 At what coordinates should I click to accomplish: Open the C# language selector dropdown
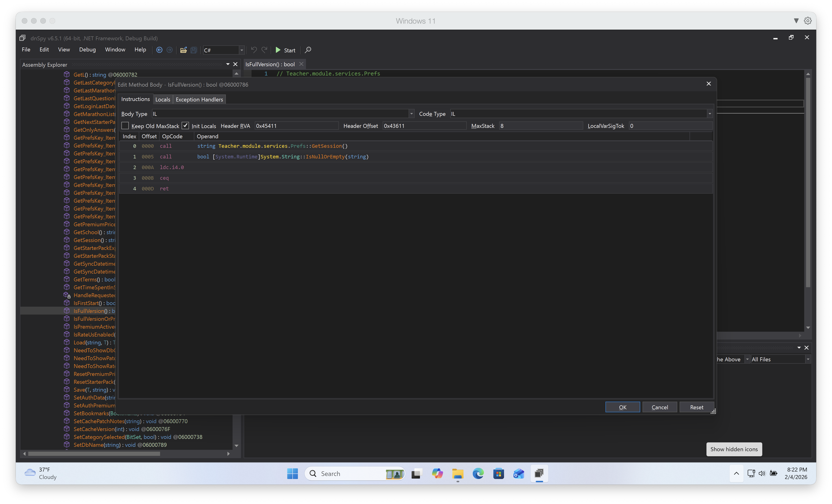pos(241,50)
